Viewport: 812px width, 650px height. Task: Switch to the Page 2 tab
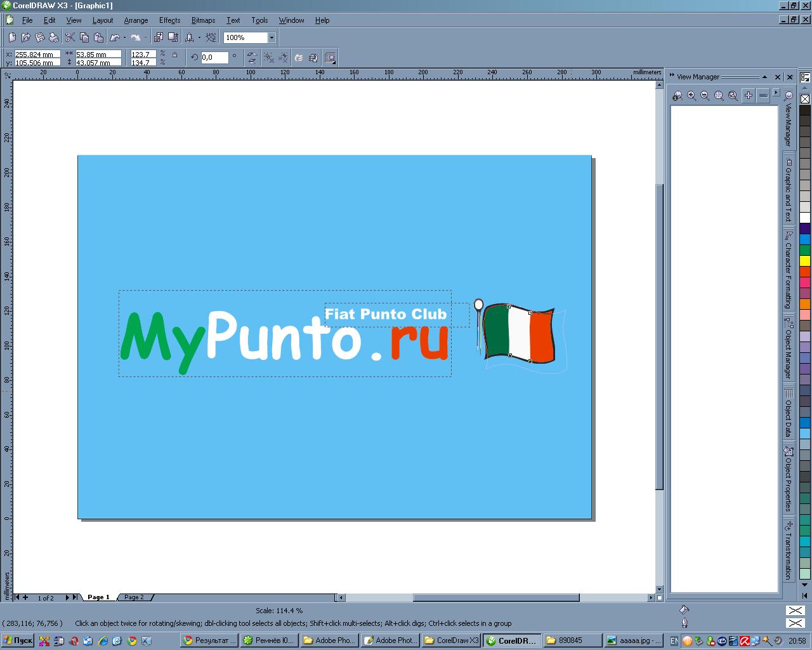tap(134, 597)
